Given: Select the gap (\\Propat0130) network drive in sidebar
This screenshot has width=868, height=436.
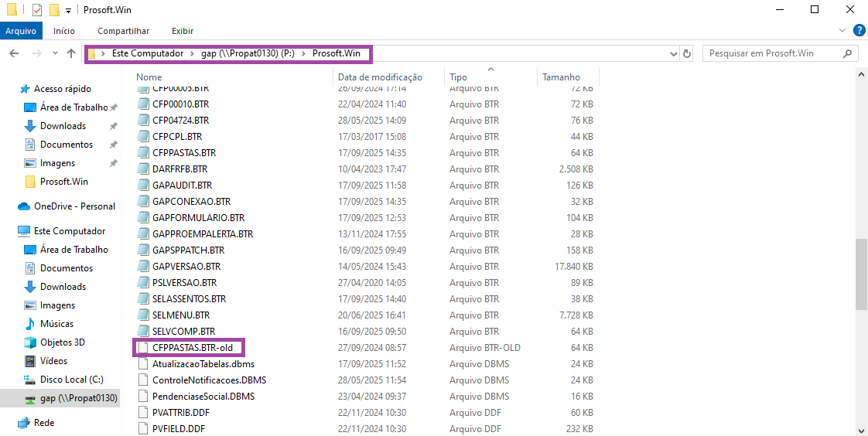Looking at the screenshot, I should click(x=79, y=398).
